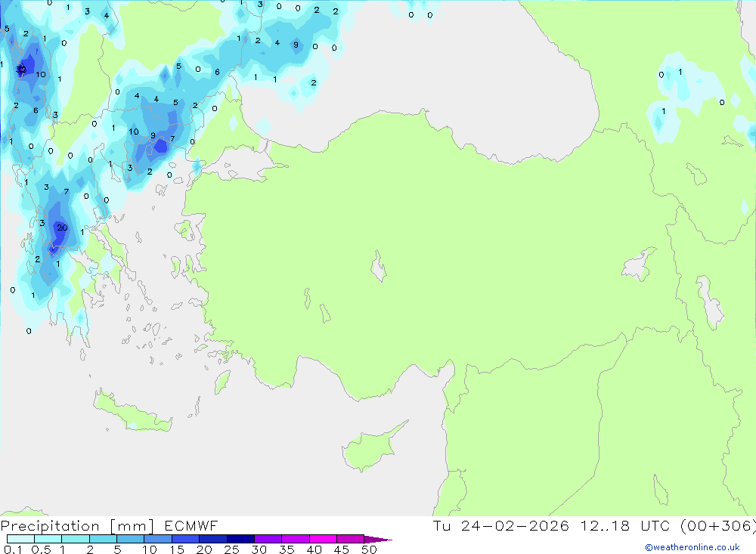The height and width of the screenshot is (554, 756).
Task: Click the 30–35 mm violet legend swatch
Action: click(268, 539)
